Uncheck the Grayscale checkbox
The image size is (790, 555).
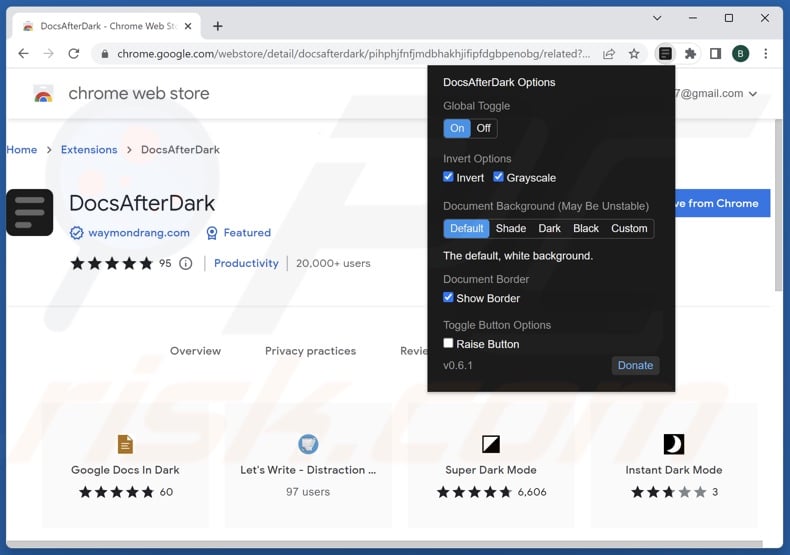tap(498, 177)
